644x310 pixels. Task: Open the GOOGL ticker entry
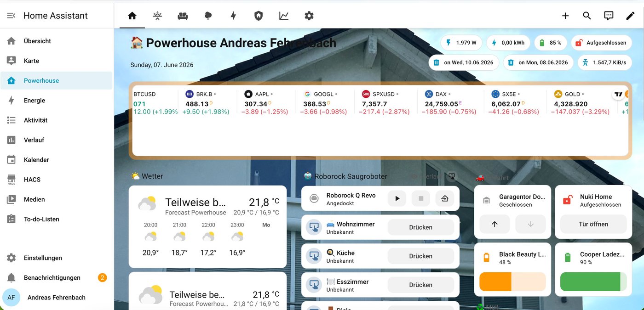(x=325, y=103)
